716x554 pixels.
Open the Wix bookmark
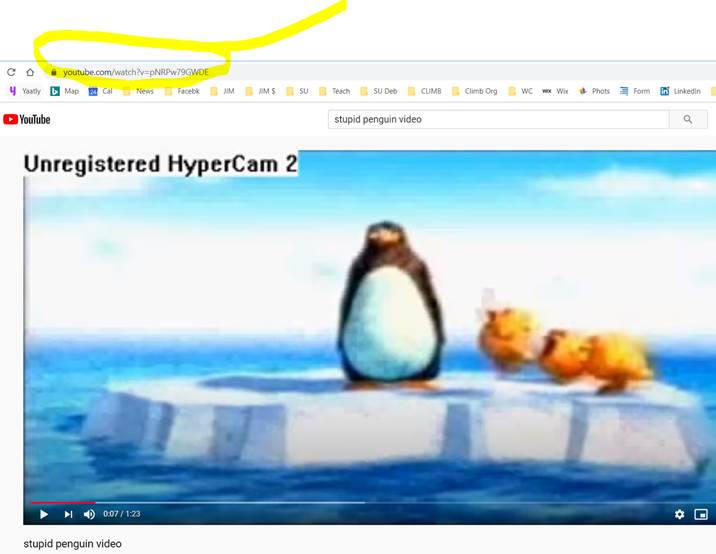click(555, 91)
